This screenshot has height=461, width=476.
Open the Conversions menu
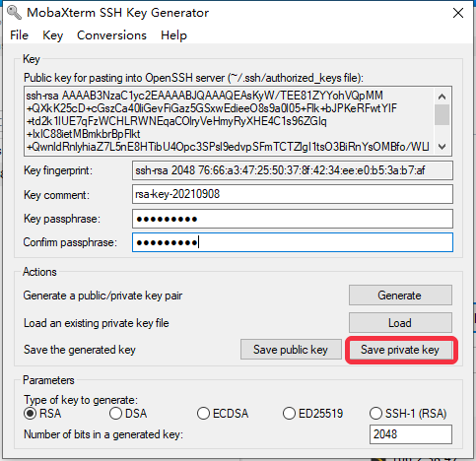pos(111,35)
